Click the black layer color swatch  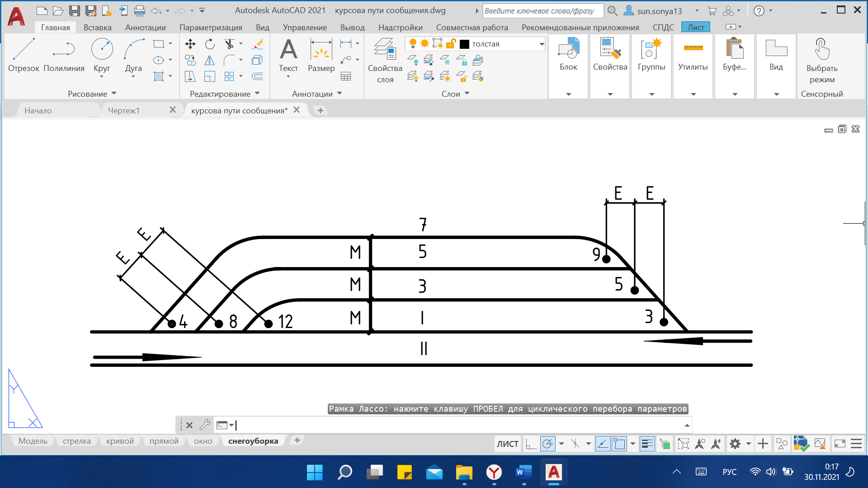coord(464,44)
